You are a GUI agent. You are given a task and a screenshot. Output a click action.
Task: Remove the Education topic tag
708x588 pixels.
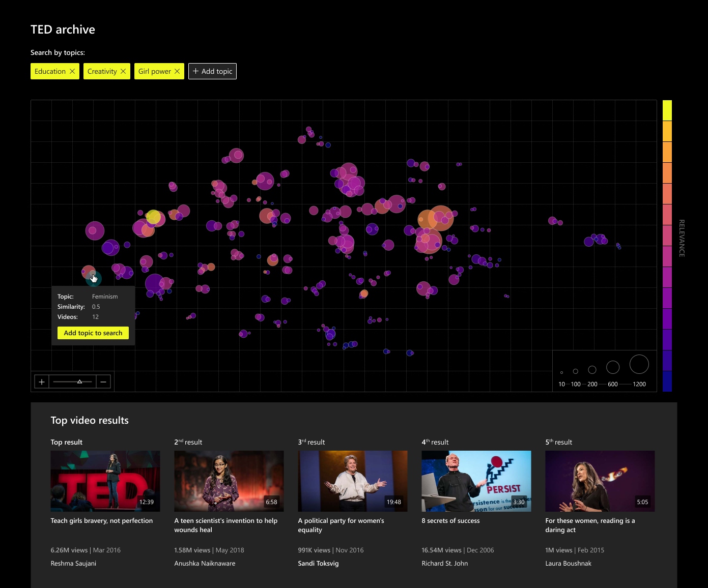(72, 71)
